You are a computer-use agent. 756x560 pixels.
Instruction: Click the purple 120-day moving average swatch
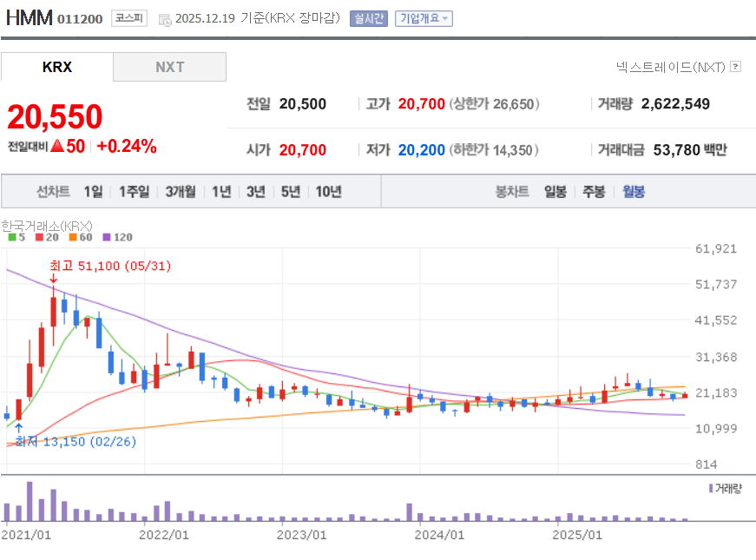coord(107,237)
